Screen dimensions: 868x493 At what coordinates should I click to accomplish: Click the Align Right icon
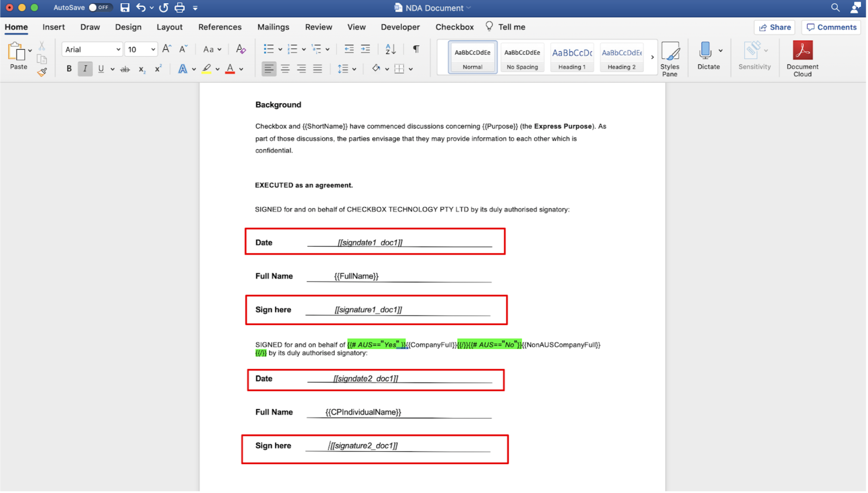pyautogui.click(x=301, y=69)
